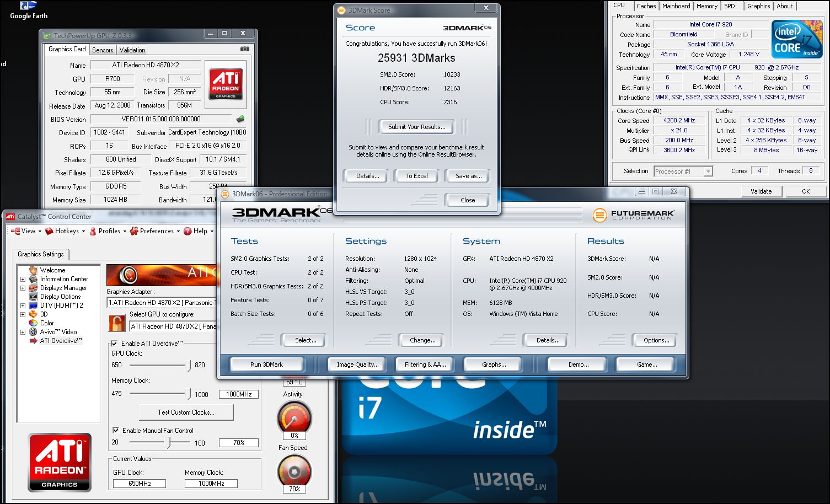Click the Profiles person icon in Catalyst

[93, 231]
